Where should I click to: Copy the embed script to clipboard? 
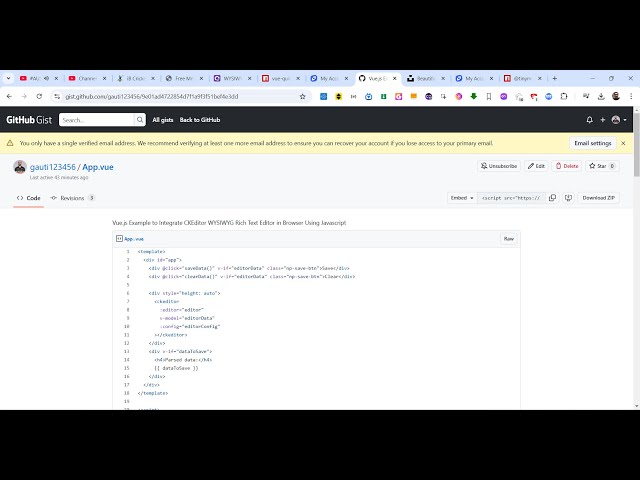(x=553, y=198)
